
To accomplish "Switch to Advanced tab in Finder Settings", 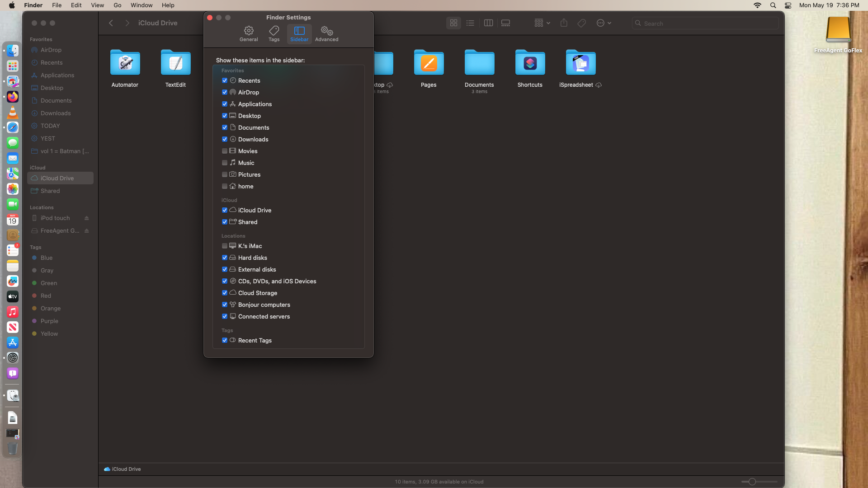I will click(326, 33).
